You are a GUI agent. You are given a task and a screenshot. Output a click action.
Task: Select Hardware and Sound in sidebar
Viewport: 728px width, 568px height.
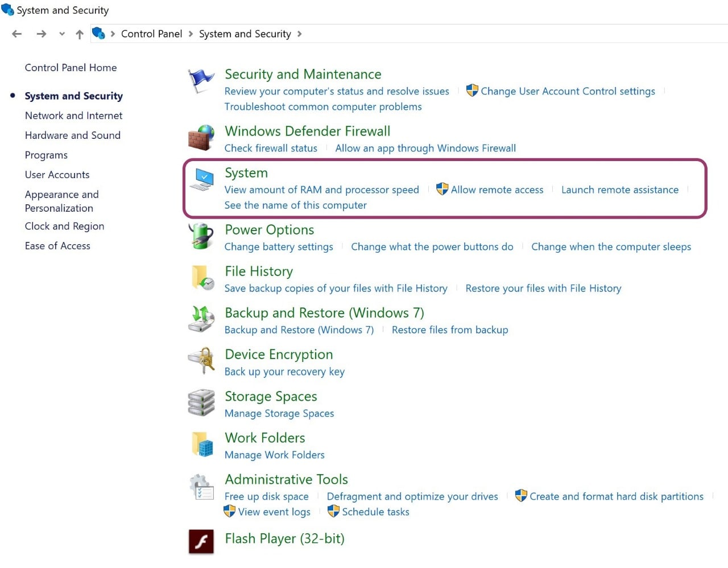point(73,135)
